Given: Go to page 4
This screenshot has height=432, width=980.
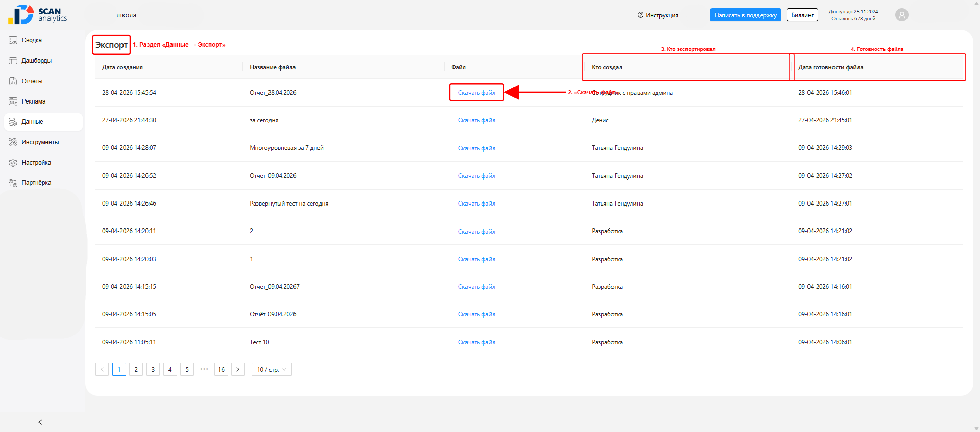Looking at the screenshot, I should (170, 369).
